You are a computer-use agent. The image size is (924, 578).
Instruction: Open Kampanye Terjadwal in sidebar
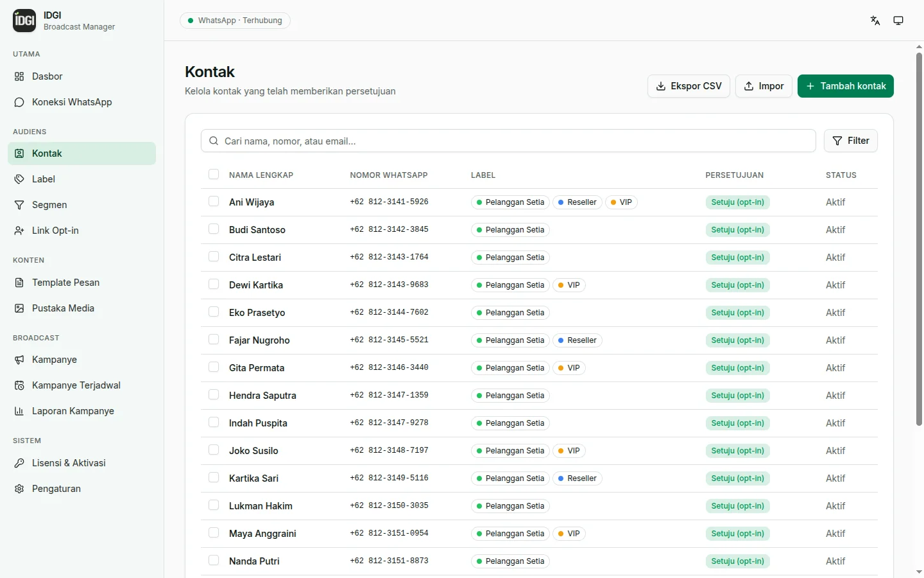click(x=81, y=385)
